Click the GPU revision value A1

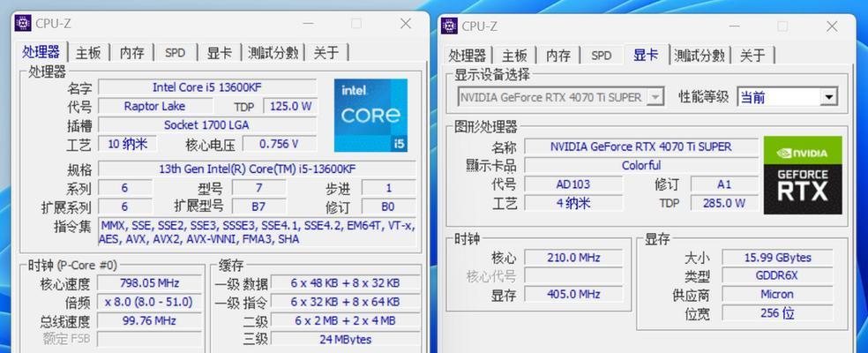(x=724, y=184)
